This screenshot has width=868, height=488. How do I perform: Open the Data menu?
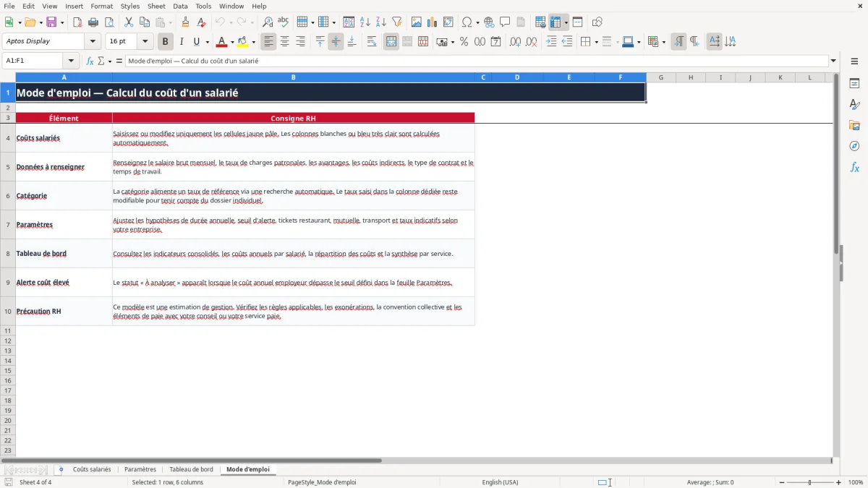click(180, 6)
